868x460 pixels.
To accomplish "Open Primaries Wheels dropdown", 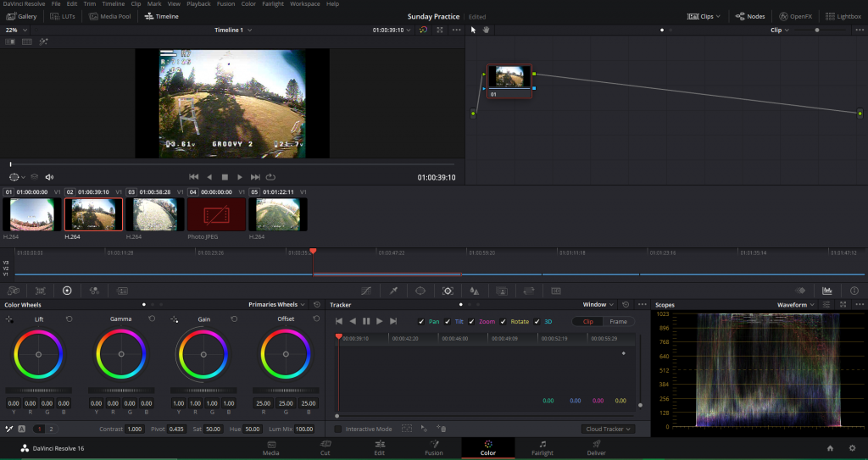I will click(x=277, y=304).
